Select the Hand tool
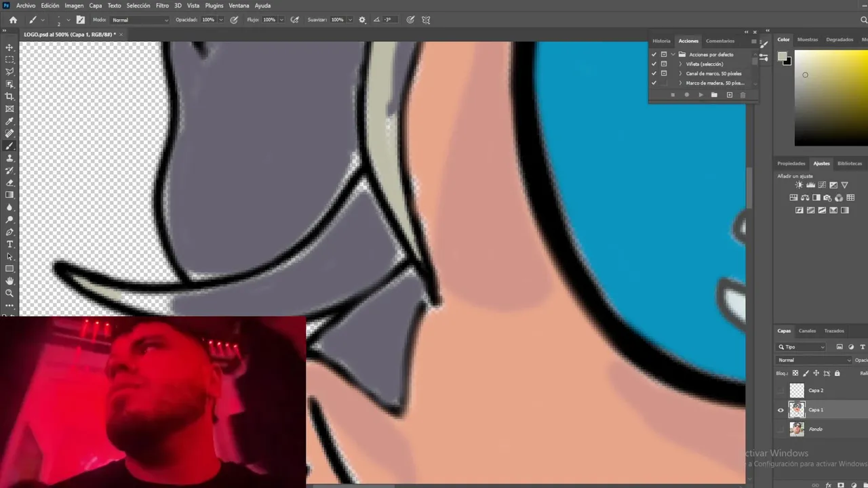Image resolution: width=868 pixels, height=488 pixels. 9,281
